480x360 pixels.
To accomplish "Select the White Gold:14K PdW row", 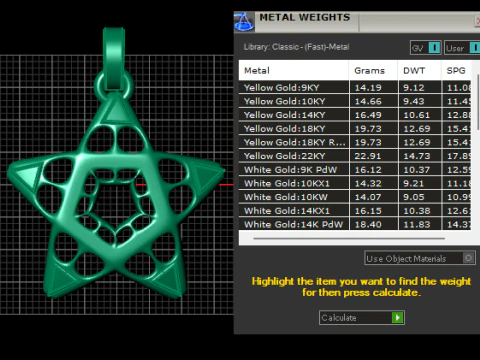I will (355, 224).
